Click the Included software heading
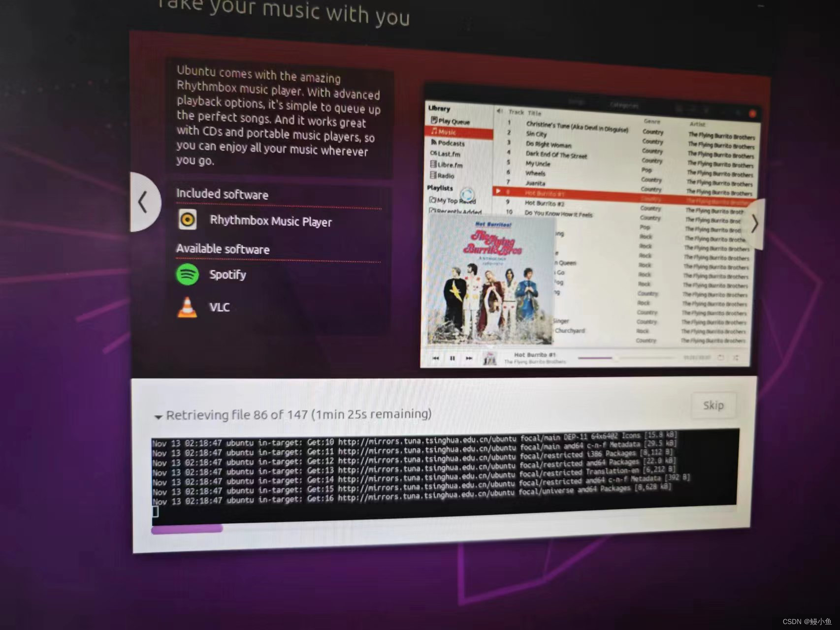 (x=222, y=194)
